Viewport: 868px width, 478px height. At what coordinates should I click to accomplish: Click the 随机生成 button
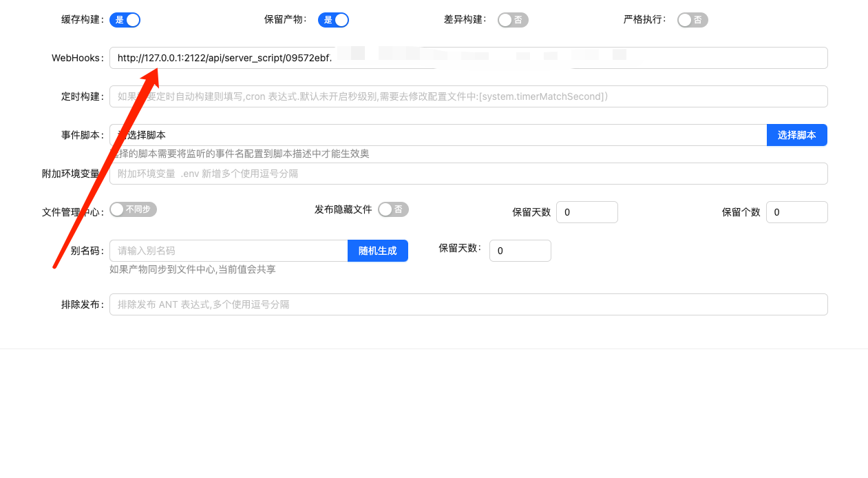click(x=378, y=251)
